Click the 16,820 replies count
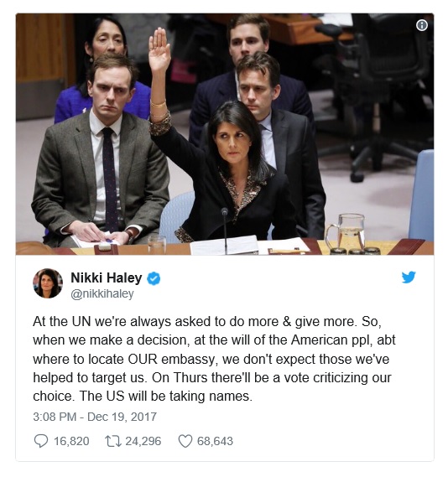The height and width of the screenshot is (477, 448). point(71,441)
